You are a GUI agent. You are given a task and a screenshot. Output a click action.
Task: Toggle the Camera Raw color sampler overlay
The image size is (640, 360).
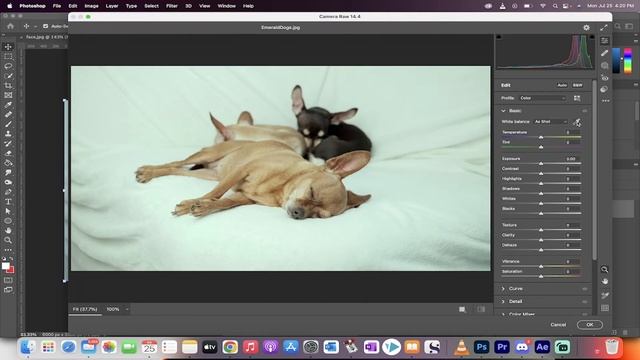[605, 295]
